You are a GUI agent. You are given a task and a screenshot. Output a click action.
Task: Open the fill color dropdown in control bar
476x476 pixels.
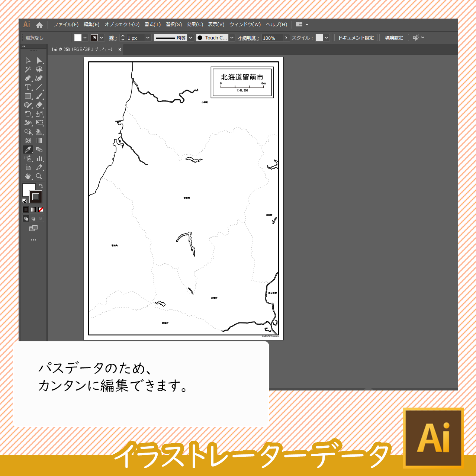click(85, 38)
